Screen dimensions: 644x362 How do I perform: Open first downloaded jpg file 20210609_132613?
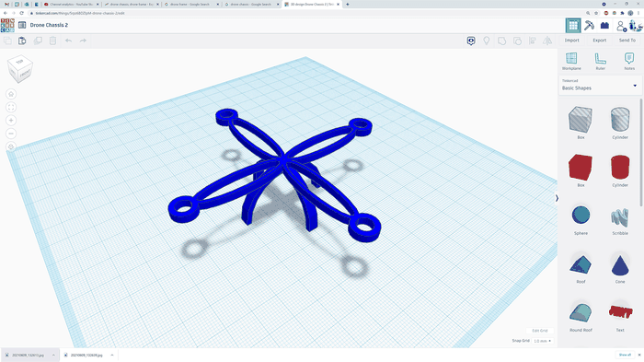tap(27, 355)
